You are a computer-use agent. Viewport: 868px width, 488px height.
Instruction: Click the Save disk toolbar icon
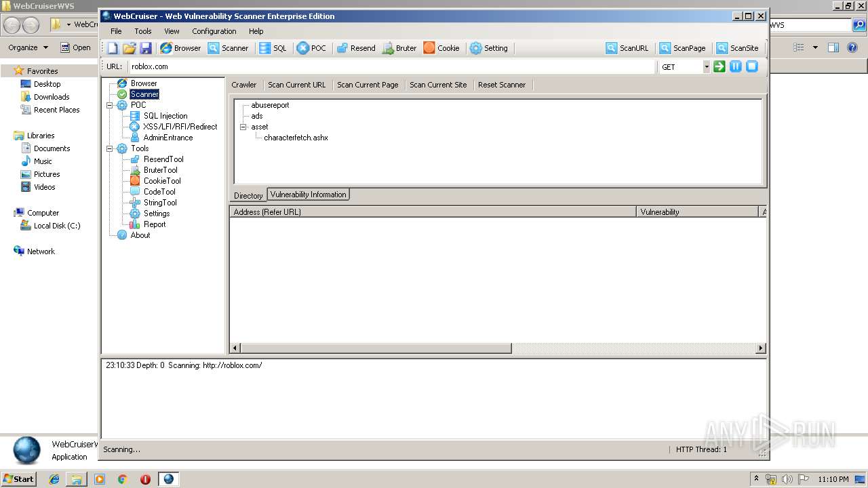coord(146,48)
